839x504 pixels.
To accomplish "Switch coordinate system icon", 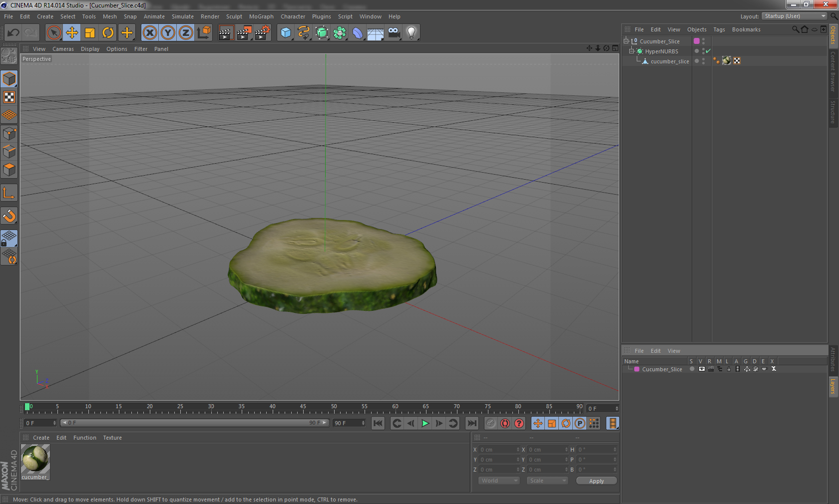I will pos(204,33).
